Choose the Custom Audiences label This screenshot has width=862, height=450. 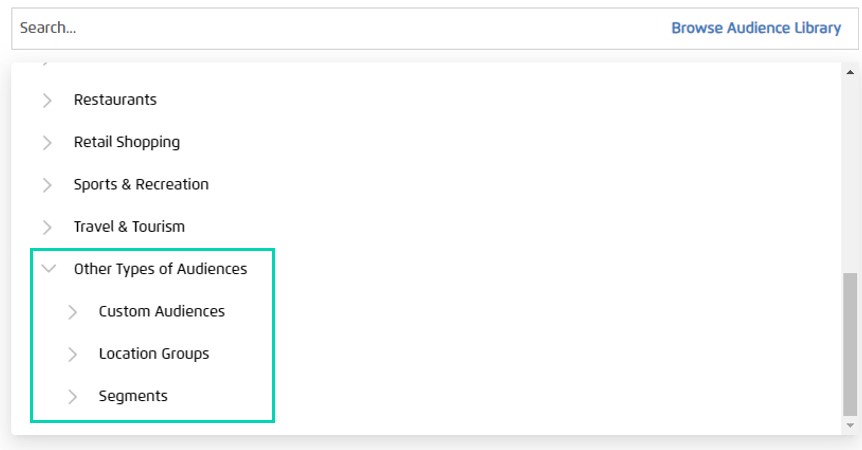pyautogui.click(x=162, y=311)
